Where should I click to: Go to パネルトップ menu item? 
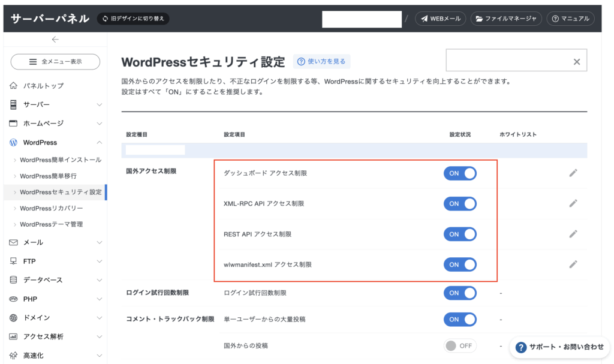(43, 85)
